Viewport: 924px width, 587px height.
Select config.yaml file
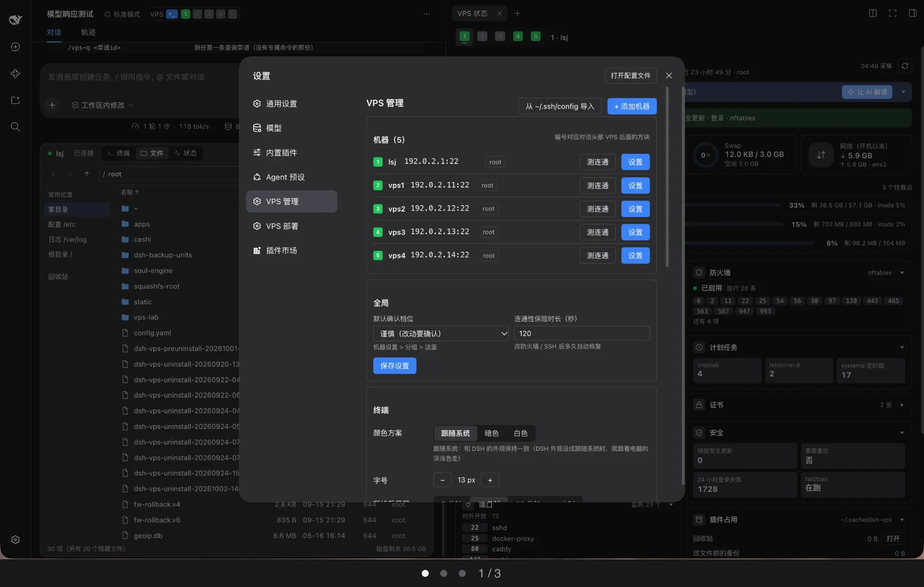pos(152,333)
